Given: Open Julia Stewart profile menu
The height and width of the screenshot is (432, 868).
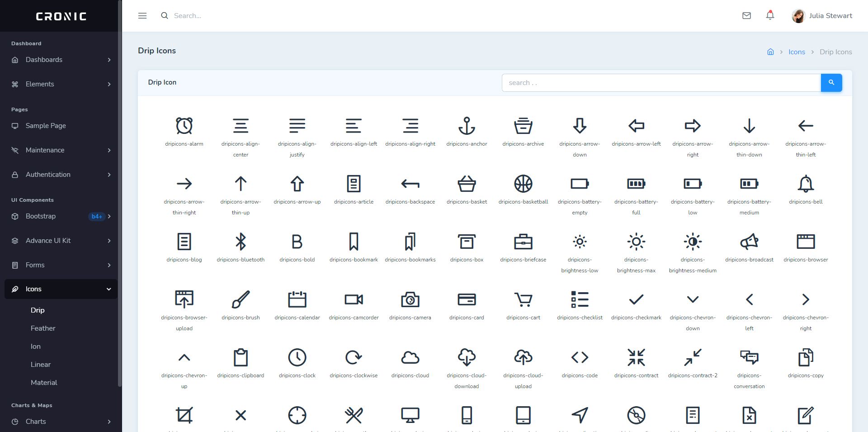Looking at the screenshot, I should coord(822,16).
